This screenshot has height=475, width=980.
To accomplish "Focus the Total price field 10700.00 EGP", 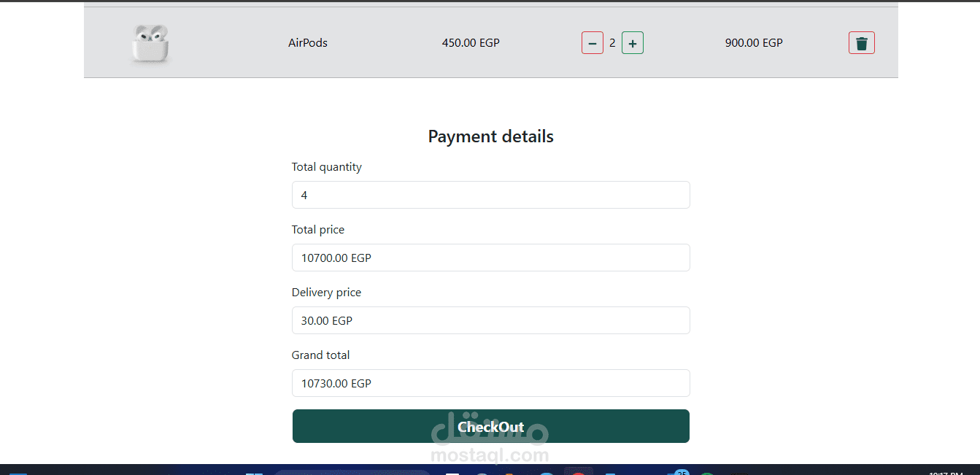I will [x=491, y=258].
